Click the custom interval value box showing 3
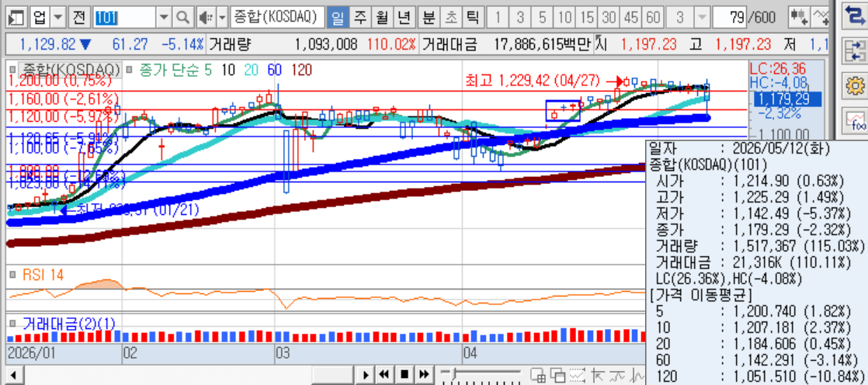The width and height of the screenshot is (868, 385). click(x=680, y=18)
